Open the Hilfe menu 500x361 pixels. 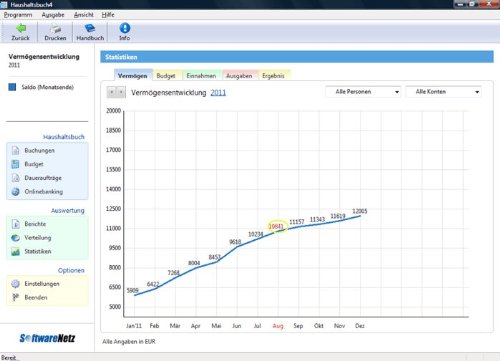(x=108, y=15)
